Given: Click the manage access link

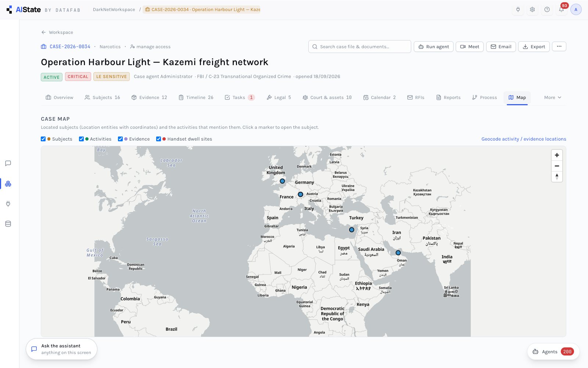Looking at the screenshot, I should pos(150,47).
